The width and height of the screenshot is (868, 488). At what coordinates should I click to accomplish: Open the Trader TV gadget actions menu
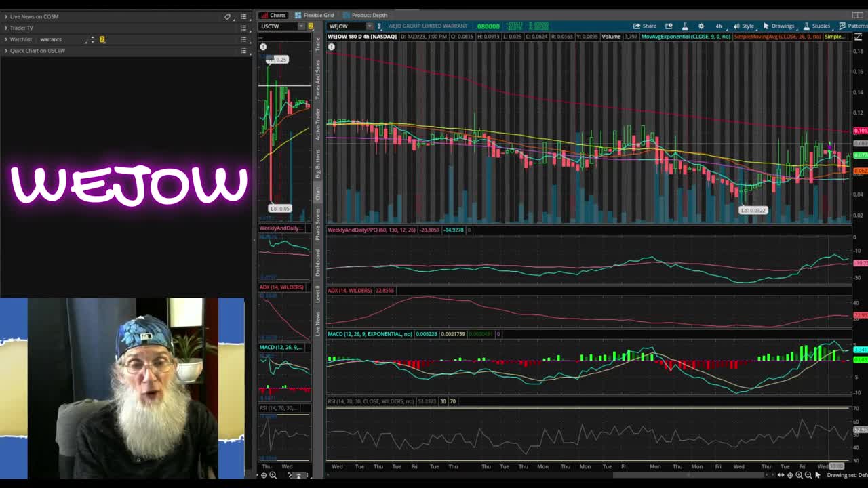click(x=243, y=28)
